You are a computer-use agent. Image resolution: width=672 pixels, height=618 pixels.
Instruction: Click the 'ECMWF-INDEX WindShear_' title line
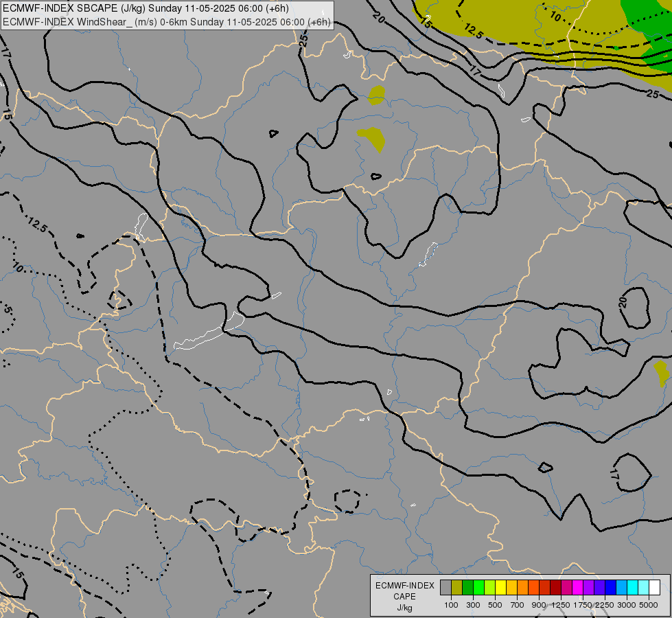click(x=167, y=22)
